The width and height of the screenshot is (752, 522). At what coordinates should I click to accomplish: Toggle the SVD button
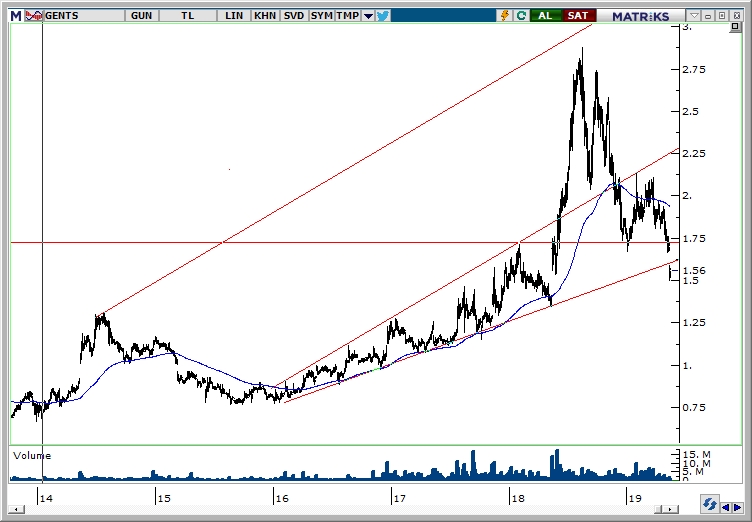[294, 16]
